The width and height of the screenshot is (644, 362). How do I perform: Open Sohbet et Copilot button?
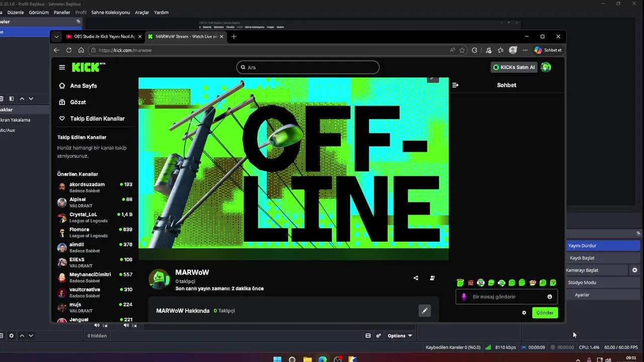(x=548, y=50)
